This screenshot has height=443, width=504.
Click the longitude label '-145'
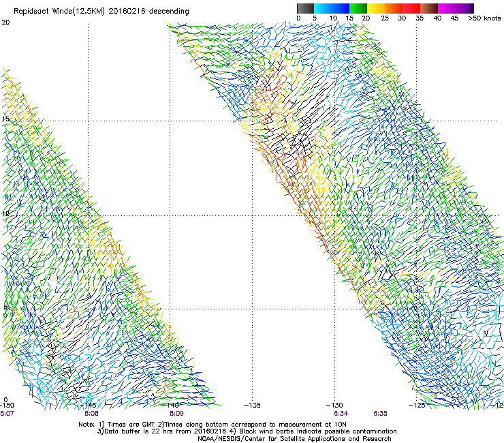tap(88, 406)
